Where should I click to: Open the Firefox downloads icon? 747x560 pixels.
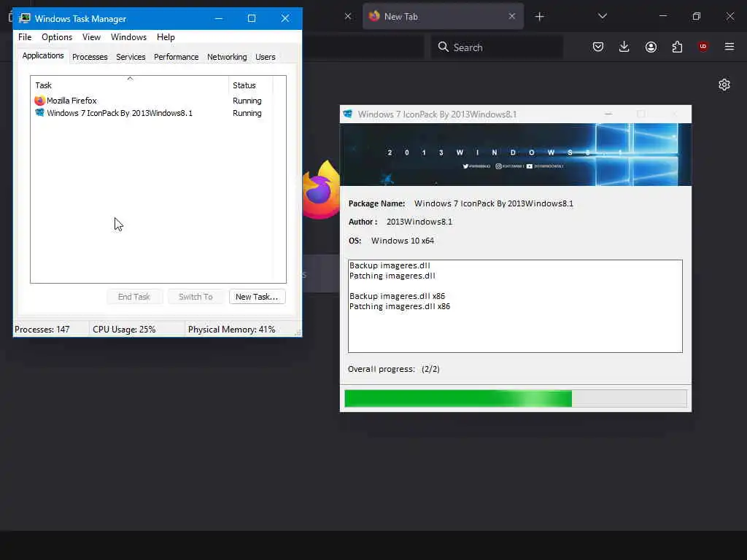point(624,47)
